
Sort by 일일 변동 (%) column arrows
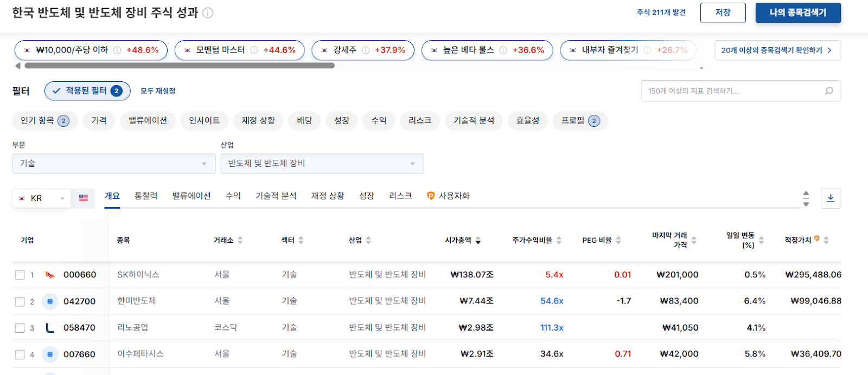(x=761, y=240)
